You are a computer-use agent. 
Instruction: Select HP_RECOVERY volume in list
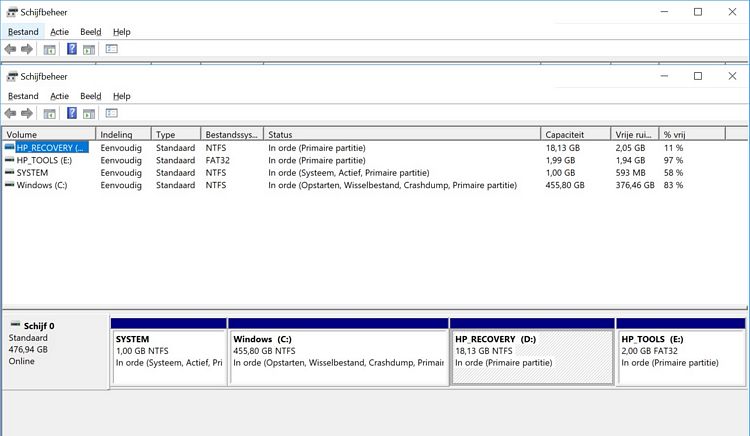[x=52, y=148]
